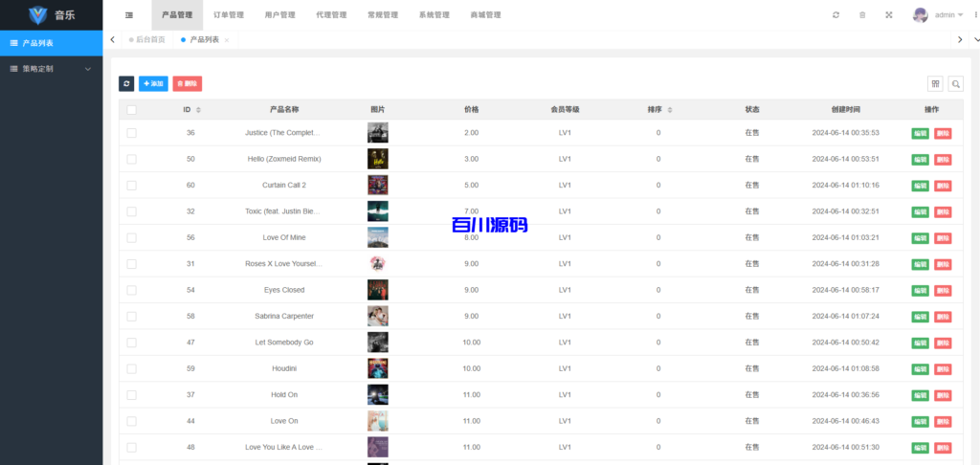Open the 后台首页 page tab
The height and width of the screenshot is (465, 980).
tap(147, 39)
